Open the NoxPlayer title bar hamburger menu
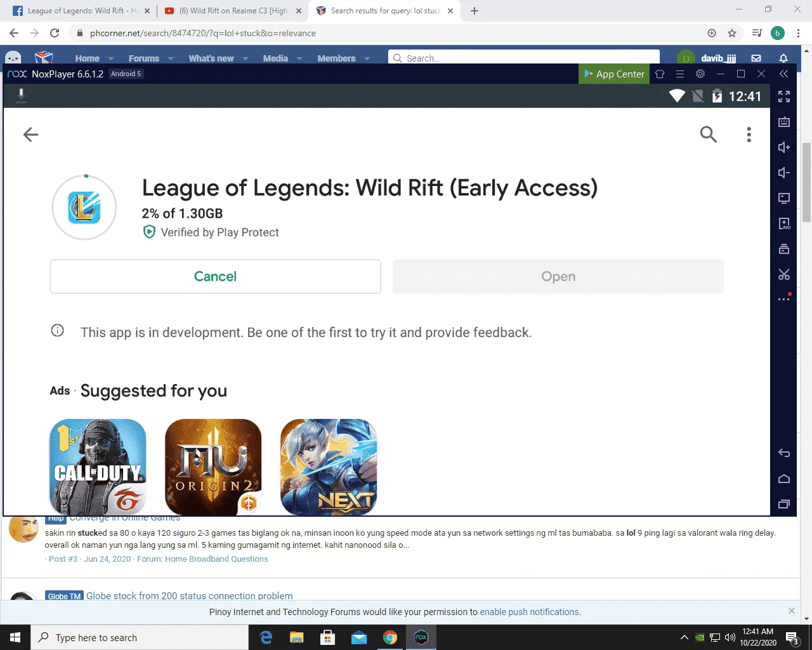The width and height of the screenshot is (812, 650). [680, 74]
